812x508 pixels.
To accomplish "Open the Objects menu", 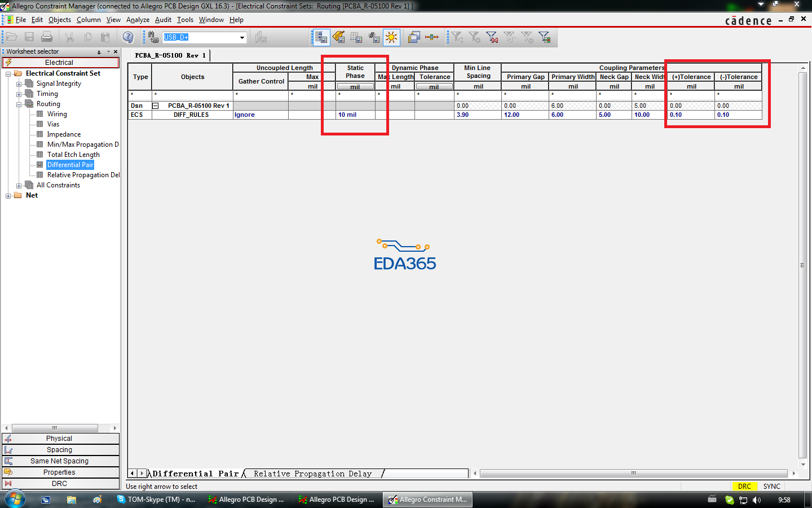I will click(60, 20).
